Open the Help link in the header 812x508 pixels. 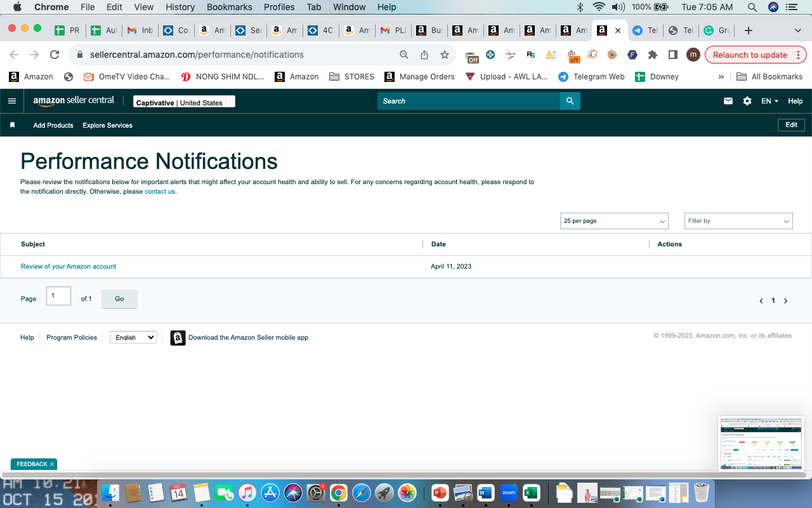click(x=796, y=101)
